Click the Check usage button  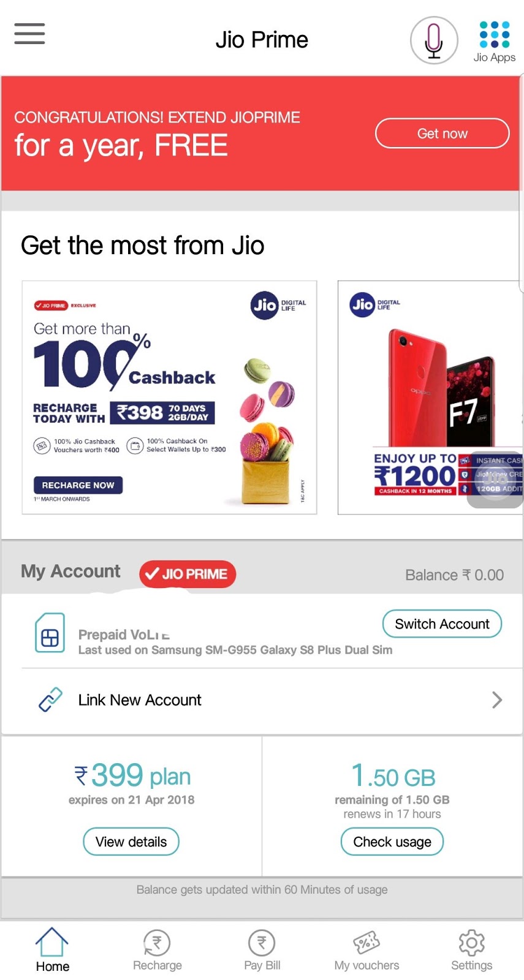(392, 842)
